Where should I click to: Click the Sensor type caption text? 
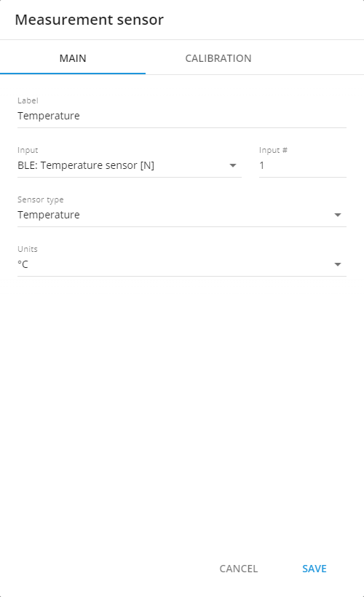click(40, 199)
